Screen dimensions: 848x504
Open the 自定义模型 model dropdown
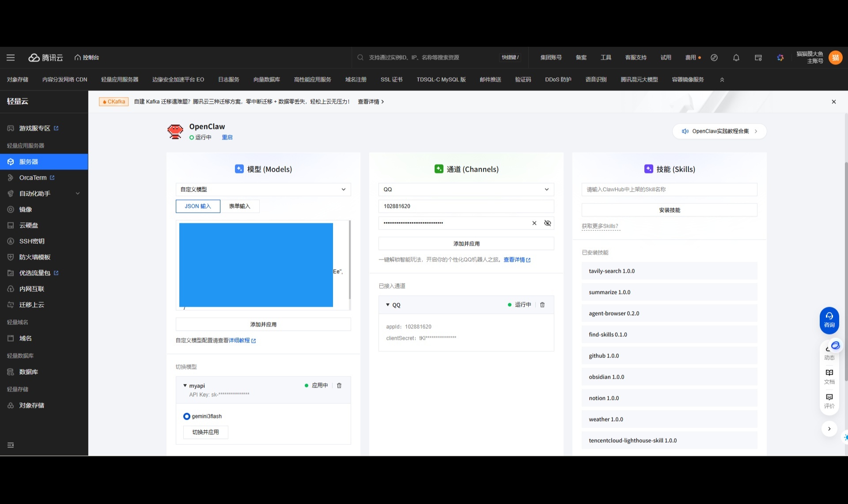263,189
